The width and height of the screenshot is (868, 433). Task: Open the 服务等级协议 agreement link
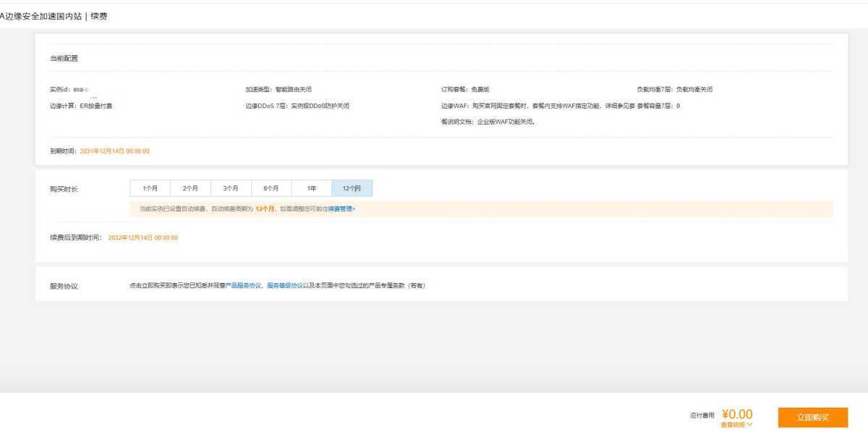281,285
